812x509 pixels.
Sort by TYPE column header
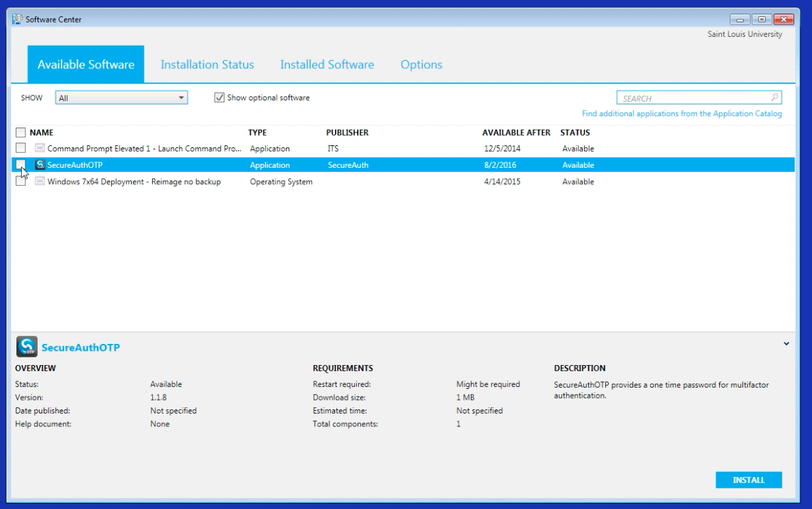257,132
